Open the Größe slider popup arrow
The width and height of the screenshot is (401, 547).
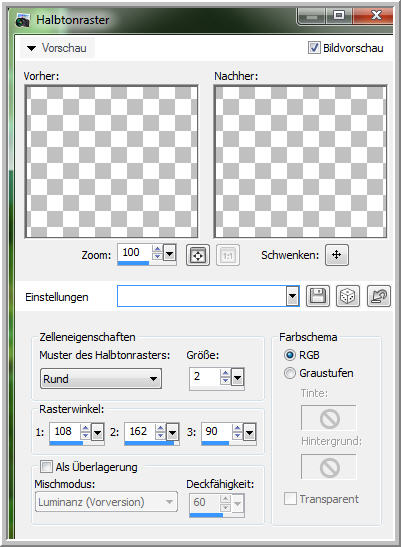coord(238,377)
